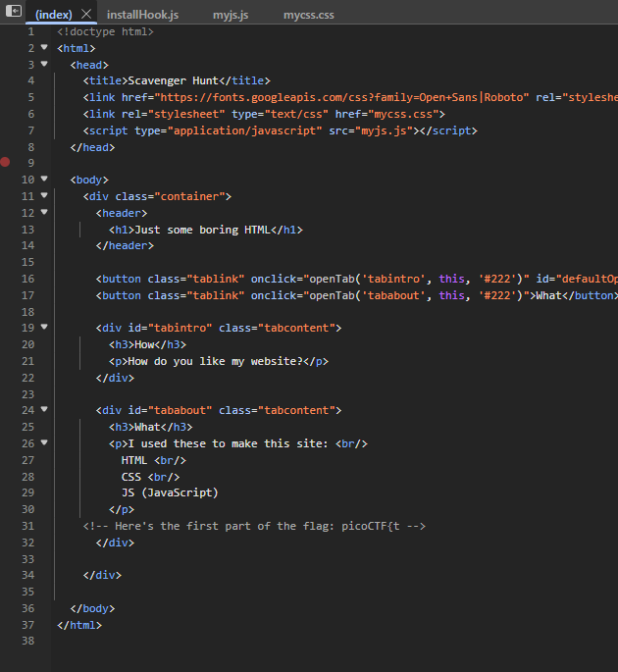This screenshot has width=618, height=672.
Task: Click the title text "Scavenger Hunt"
Action: (174, 81)
